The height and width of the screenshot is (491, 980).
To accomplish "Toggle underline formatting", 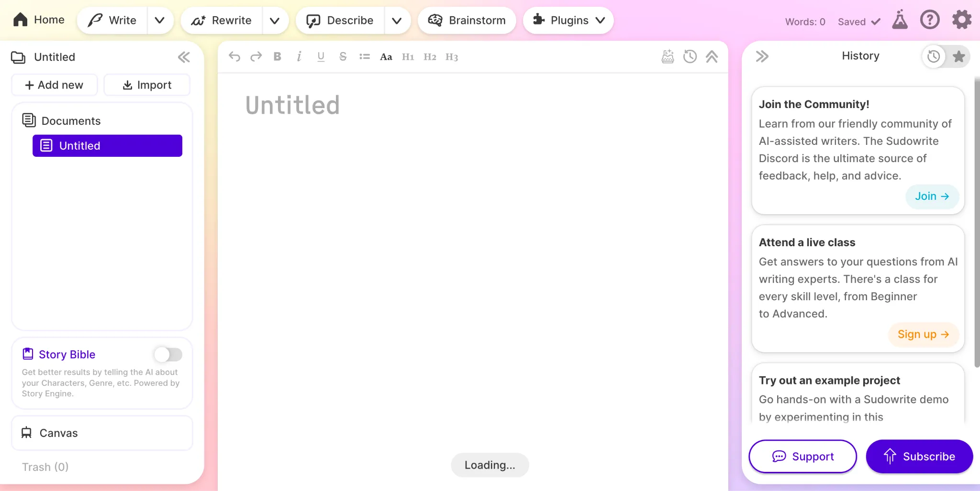I will pos(321,56).
